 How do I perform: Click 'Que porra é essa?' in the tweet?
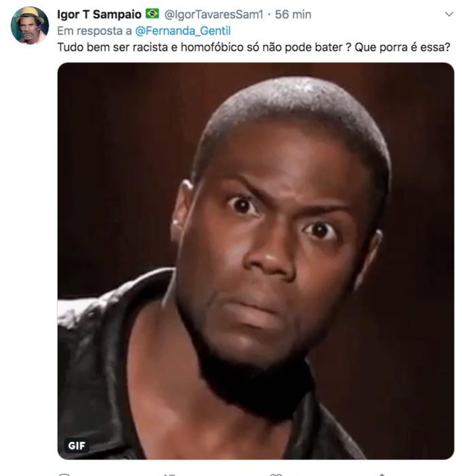[402, 48]
